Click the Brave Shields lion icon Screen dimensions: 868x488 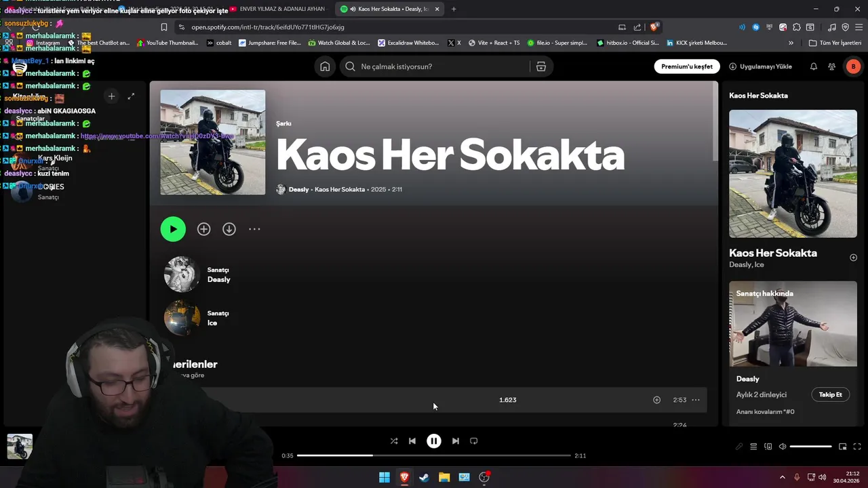[654, 27]
